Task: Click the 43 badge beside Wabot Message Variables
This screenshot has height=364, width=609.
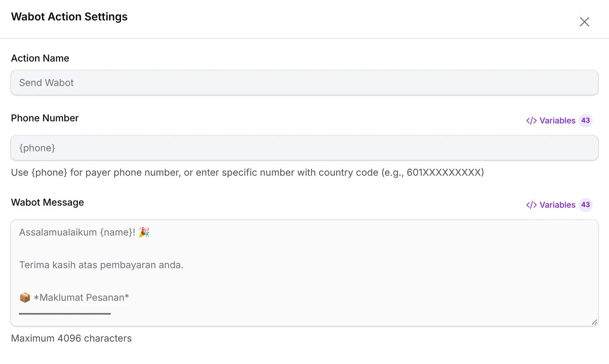Action: [586, 205]
